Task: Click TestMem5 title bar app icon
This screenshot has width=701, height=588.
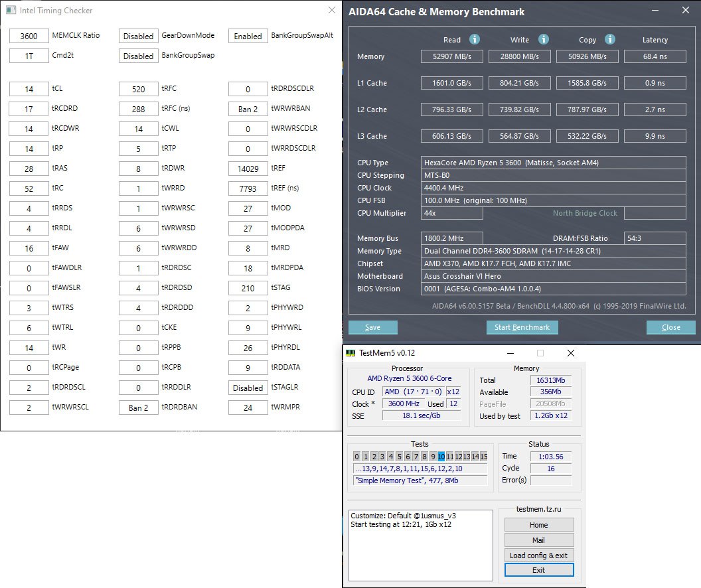Action: coord(351,353)
